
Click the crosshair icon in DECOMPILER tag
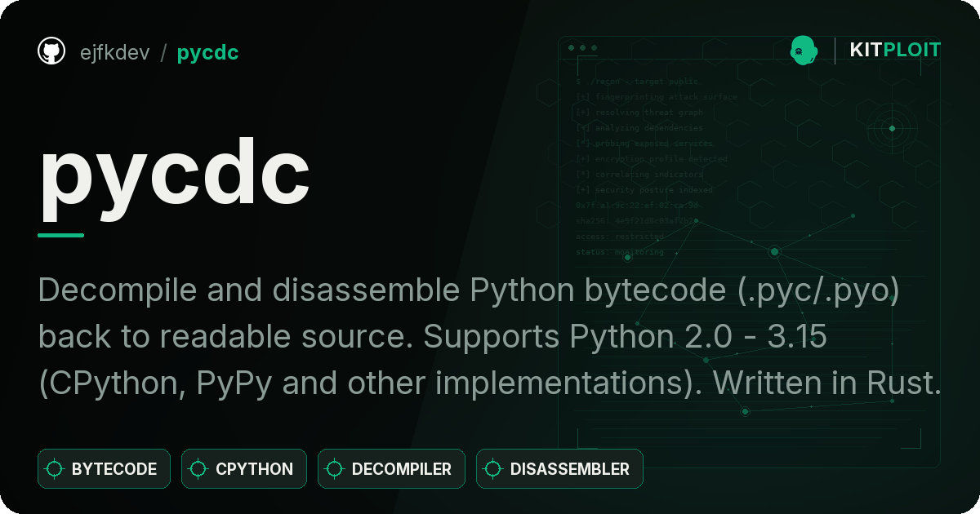[335, 469]
